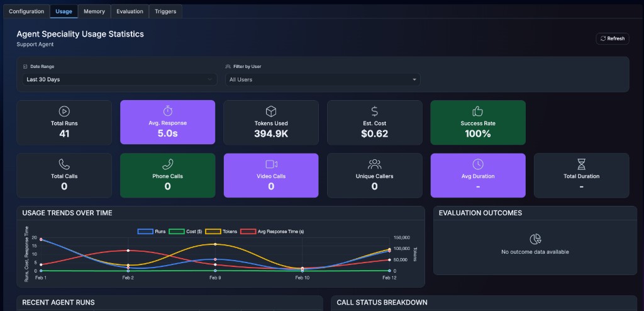Click the Support Agent subtitle
This screenshot has width=644, height=311.
[35, 45]
